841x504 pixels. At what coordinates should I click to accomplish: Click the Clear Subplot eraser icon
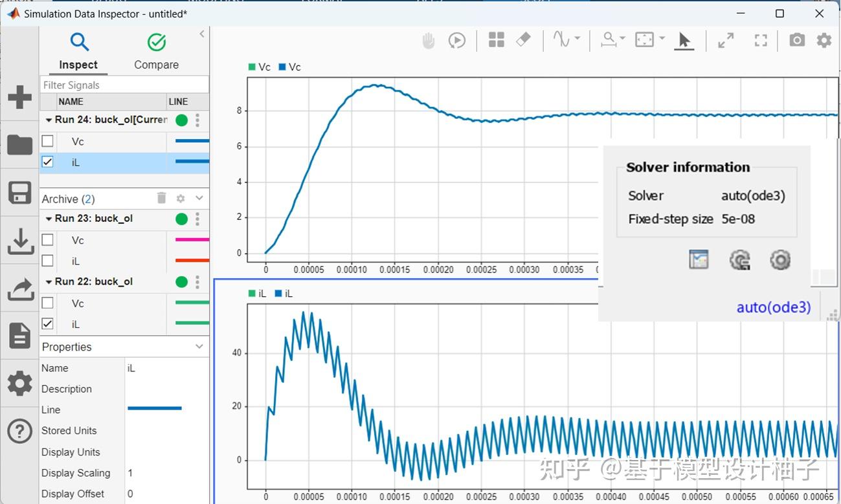[523, 40]
